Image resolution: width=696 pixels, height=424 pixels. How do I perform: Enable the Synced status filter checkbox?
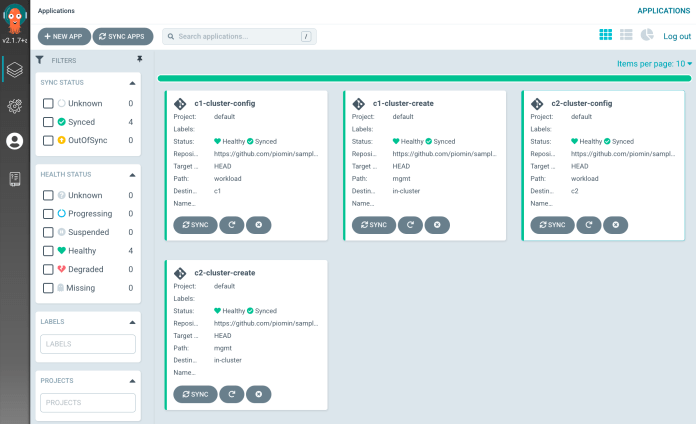tap(48, 122)
